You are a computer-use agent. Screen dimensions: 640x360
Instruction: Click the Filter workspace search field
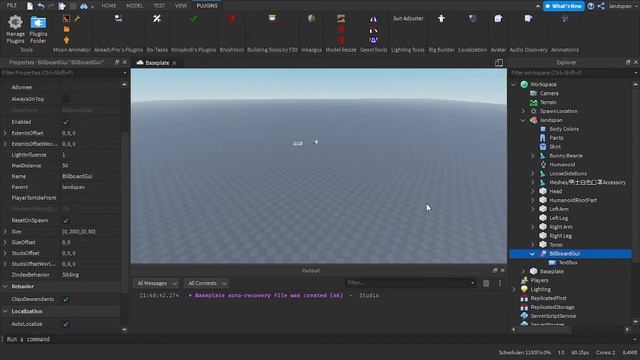(x=573, y=73)
